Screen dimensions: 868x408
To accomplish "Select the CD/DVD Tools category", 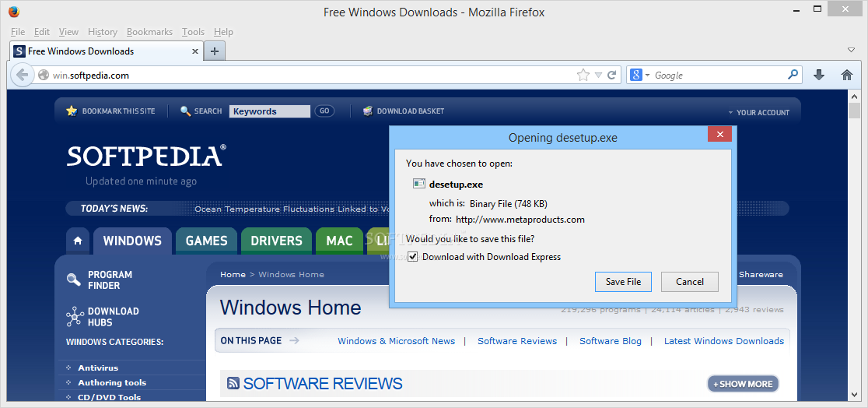I will click(109, 397).
